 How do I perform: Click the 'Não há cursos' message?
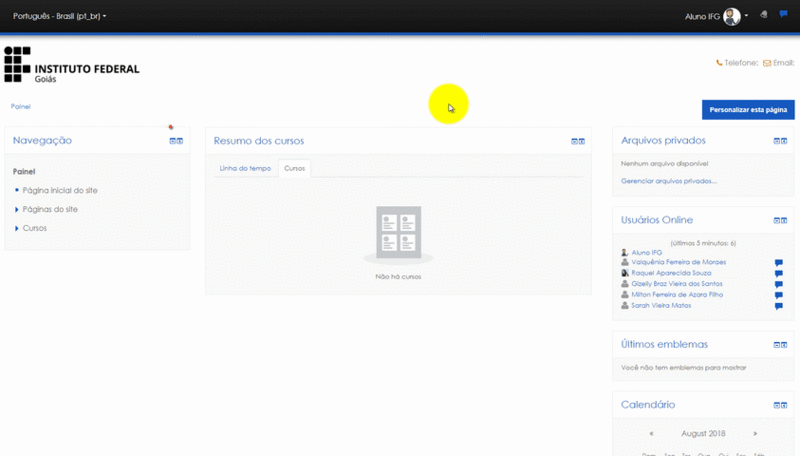(x=398, y=277)
